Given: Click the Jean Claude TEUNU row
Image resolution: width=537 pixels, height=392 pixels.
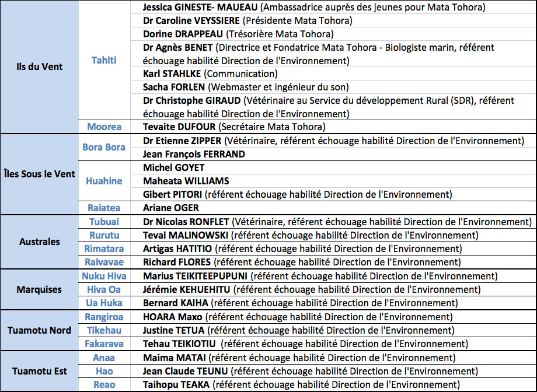Looking at the screenshot, I should [333, 371].
